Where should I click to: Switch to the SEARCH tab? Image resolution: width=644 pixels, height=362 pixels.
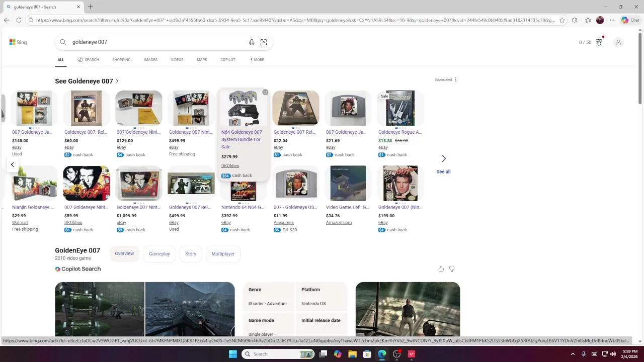coord(88,59)
